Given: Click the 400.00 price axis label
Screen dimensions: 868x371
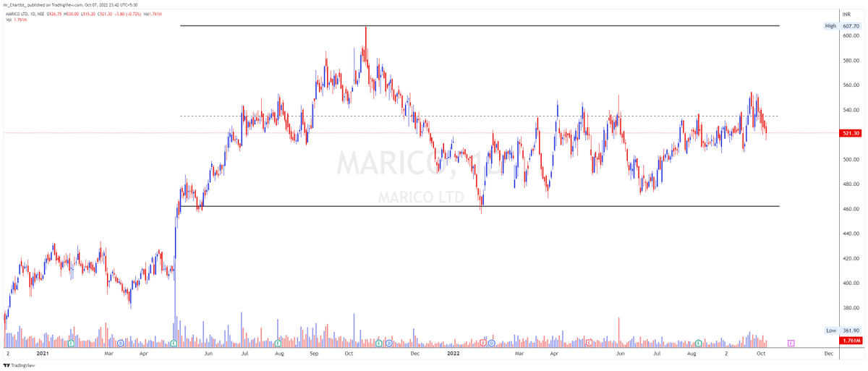Looking at the screenshot, I should pyautogui.click(x=851, y=283).
